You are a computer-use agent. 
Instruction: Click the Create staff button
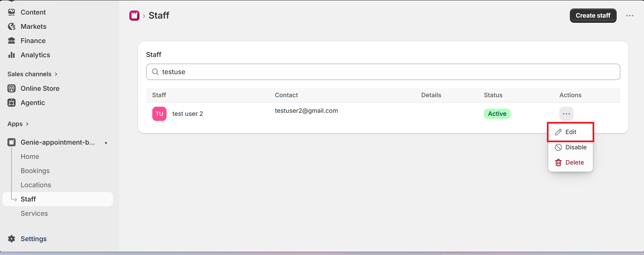click(593, 16)
